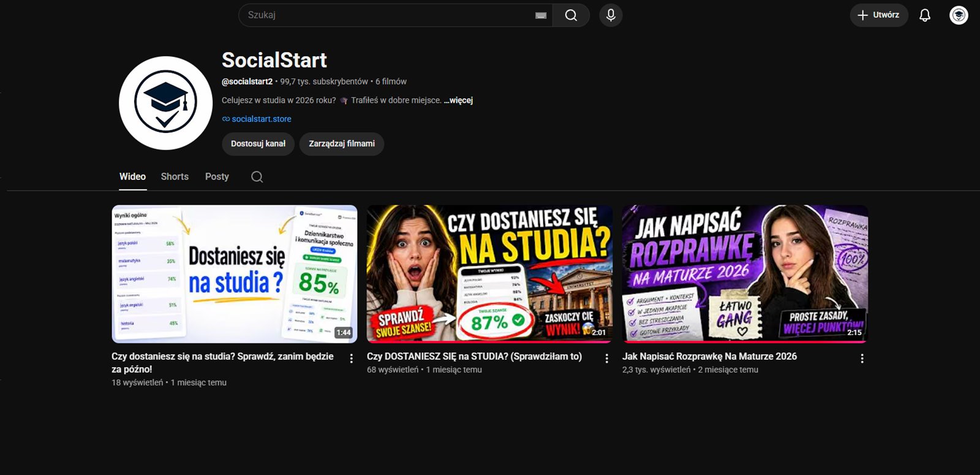Click the on-screen keyboard icon in search bar
The height and width of the screenshot is (475, 980).
coord(541,15)
